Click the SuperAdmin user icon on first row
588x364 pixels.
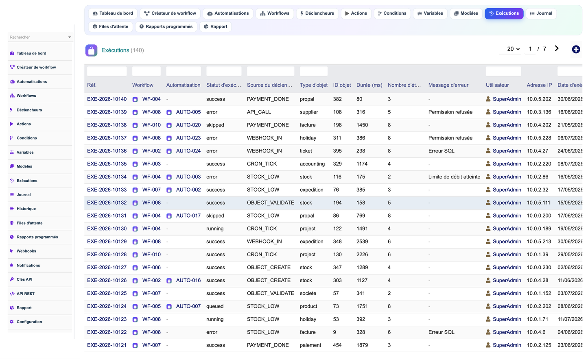pyautogui.click(x=488, y=99)
